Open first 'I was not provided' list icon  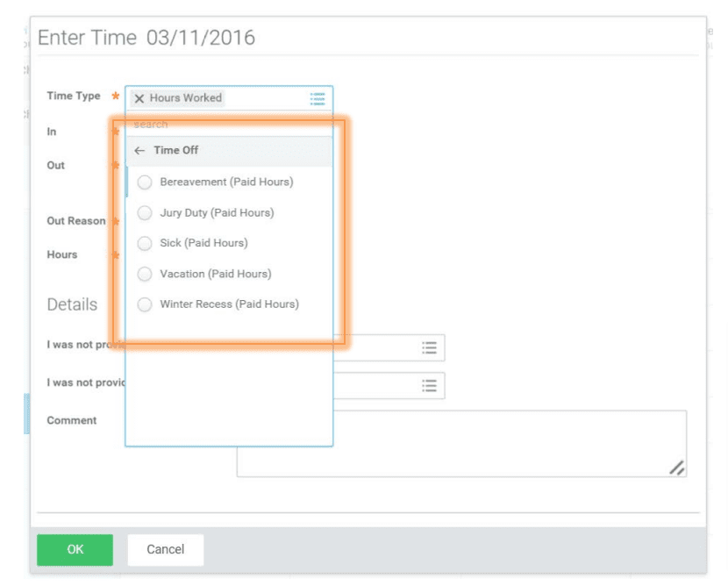(x=429, y=347)
